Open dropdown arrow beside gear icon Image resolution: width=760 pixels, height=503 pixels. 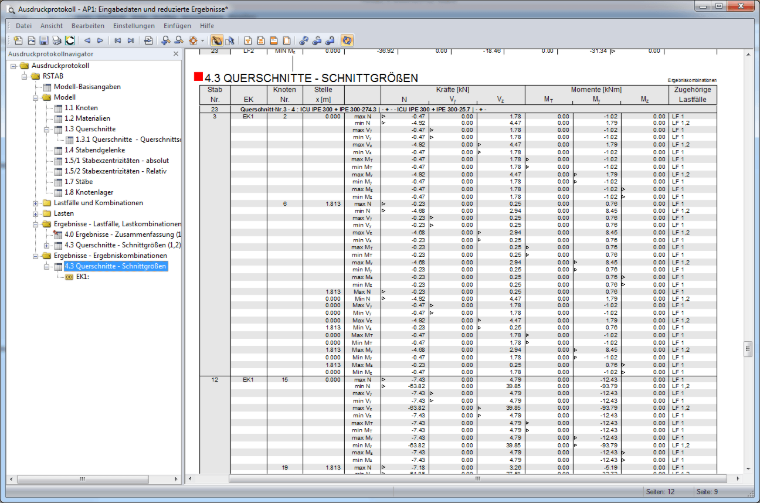[x=203, y=41]
